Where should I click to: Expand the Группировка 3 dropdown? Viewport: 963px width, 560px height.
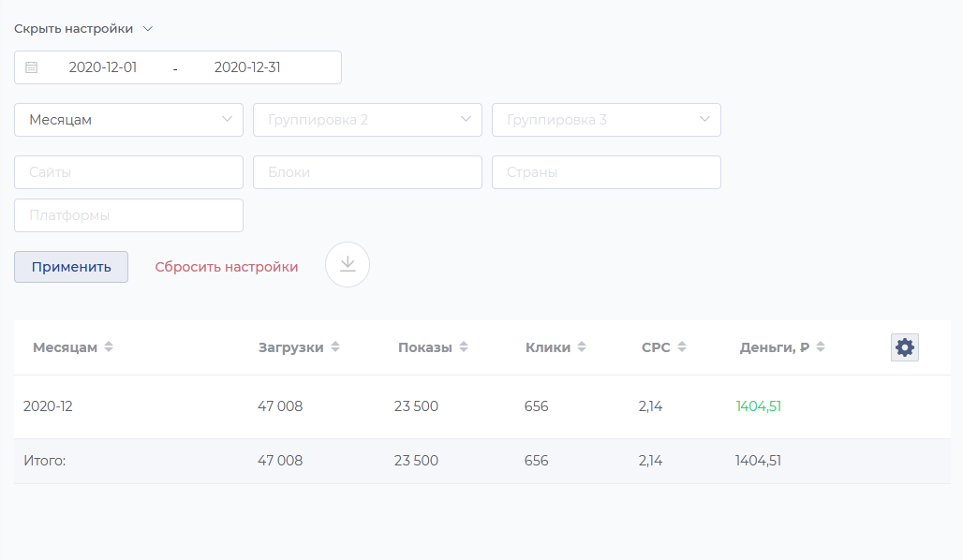coord(606,120)
